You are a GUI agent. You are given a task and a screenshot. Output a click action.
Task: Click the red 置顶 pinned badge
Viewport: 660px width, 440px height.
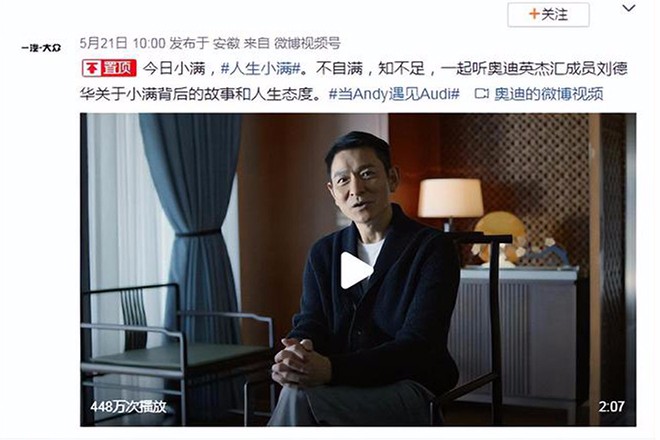[109, 68]
